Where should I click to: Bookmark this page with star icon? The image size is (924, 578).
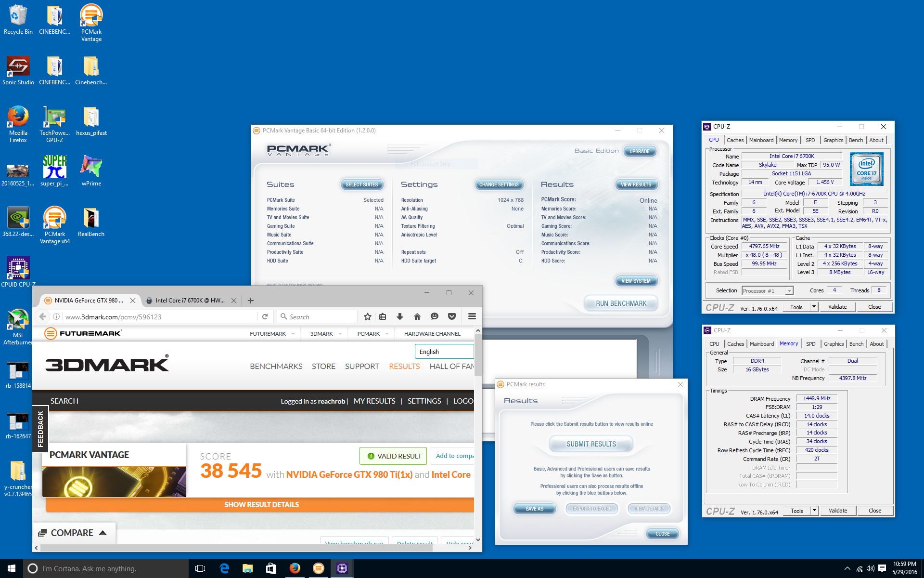pyautogui.click(x=368, y=316)
